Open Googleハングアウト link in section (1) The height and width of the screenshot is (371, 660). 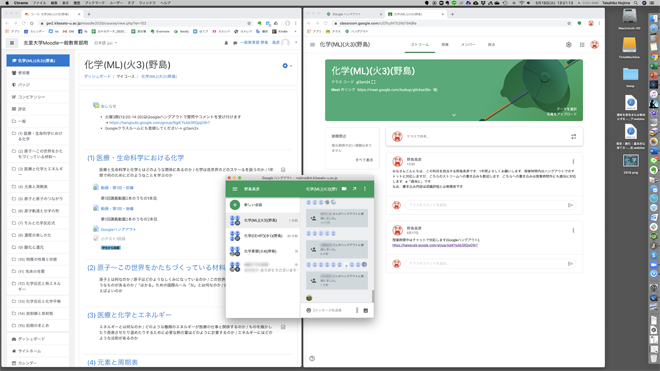118,230
